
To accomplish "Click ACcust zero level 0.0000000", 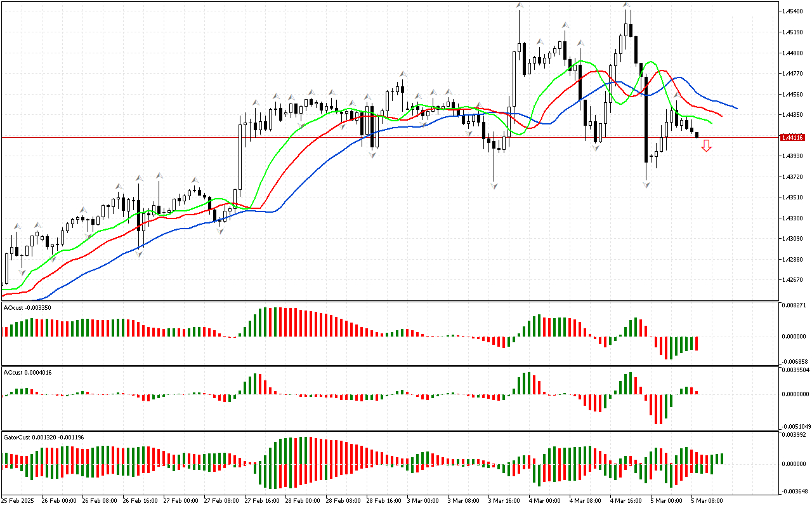I will tap(795, 394).
